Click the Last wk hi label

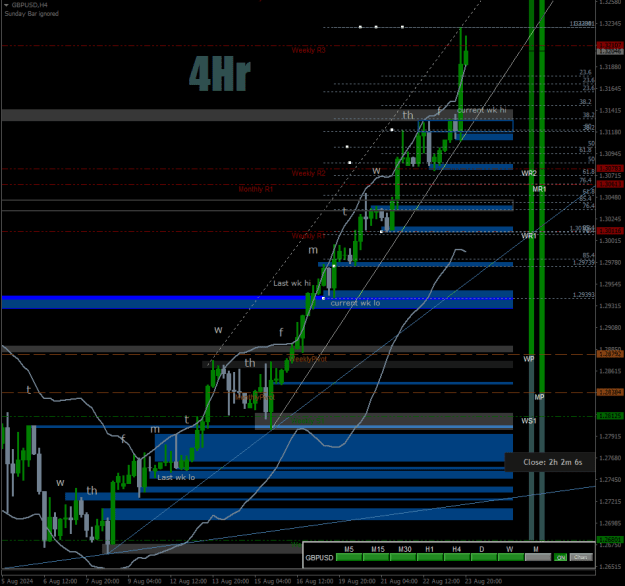[x=292, y=283]
